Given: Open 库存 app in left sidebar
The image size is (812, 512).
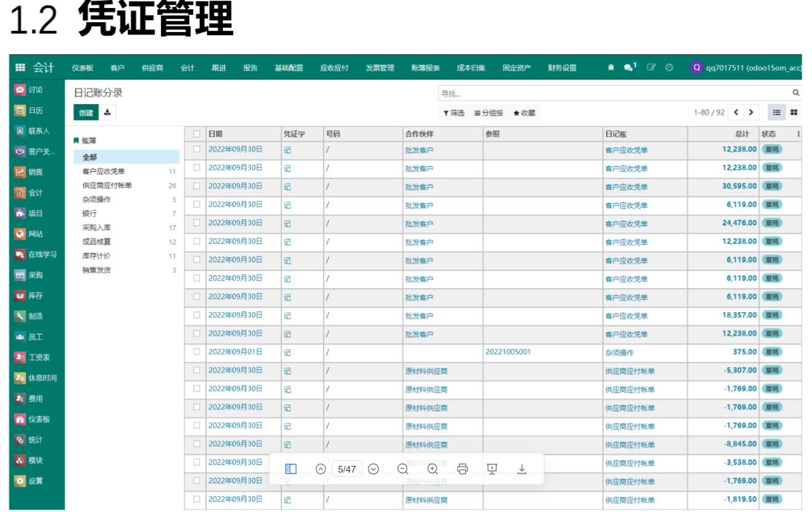Looking at the screenshot, I should [x=36, y=296].
